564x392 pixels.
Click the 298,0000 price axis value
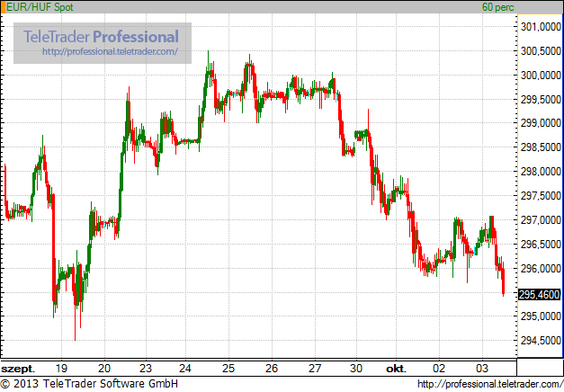tap(541, 172)
